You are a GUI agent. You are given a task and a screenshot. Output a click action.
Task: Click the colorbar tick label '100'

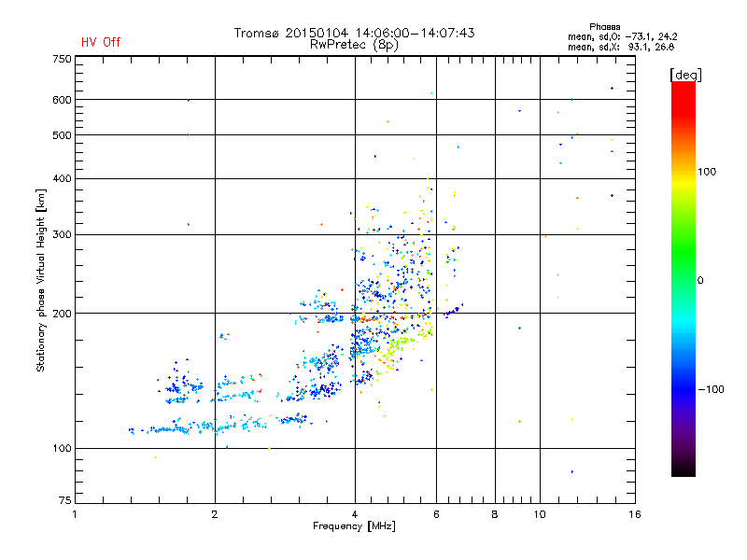click(707, 172)
